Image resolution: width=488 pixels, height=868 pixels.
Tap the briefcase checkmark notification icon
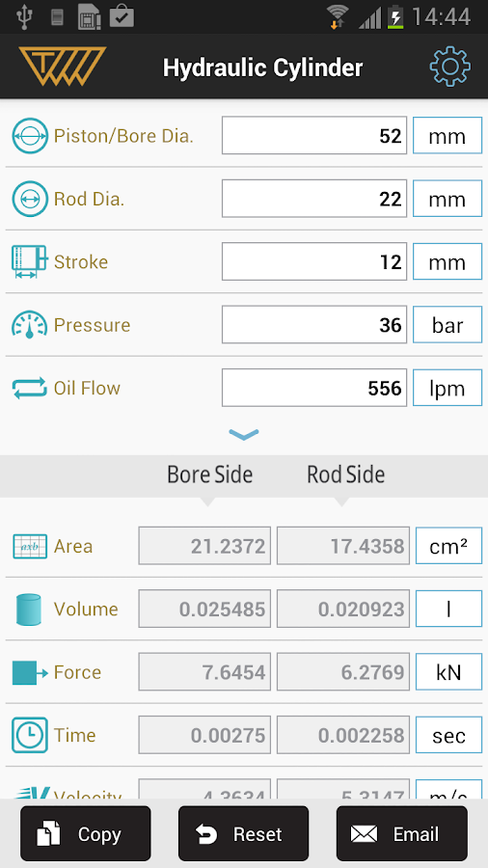pos(122,16)
